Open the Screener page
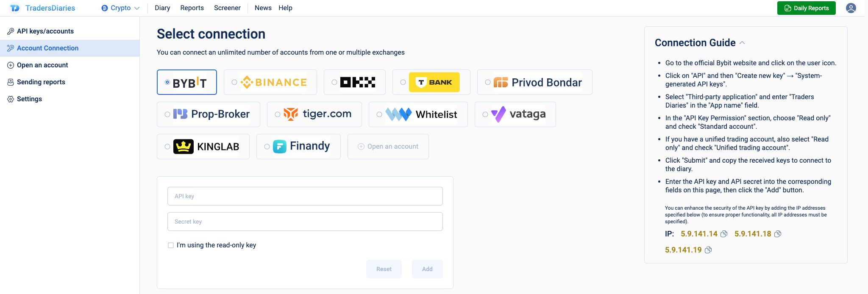Viewport: 868px width, 294px height. point(227,8)
